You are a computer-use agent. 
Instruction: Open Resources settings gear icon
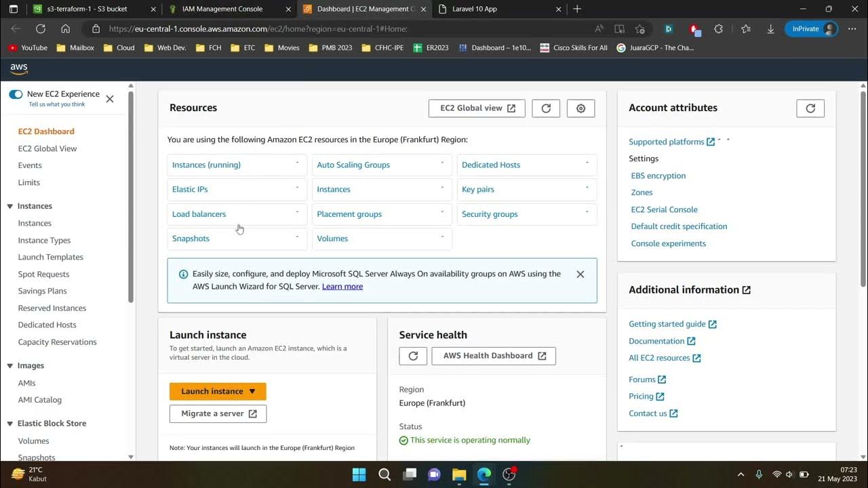pos(580,108)
